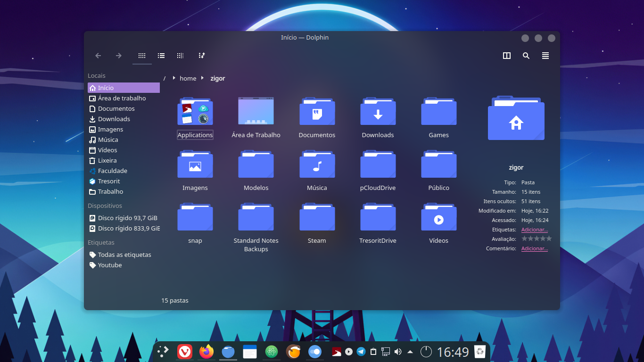The image size is (644, 362).
Task: Open Área de trabalho in Places
Action: (x=124, y=98)
